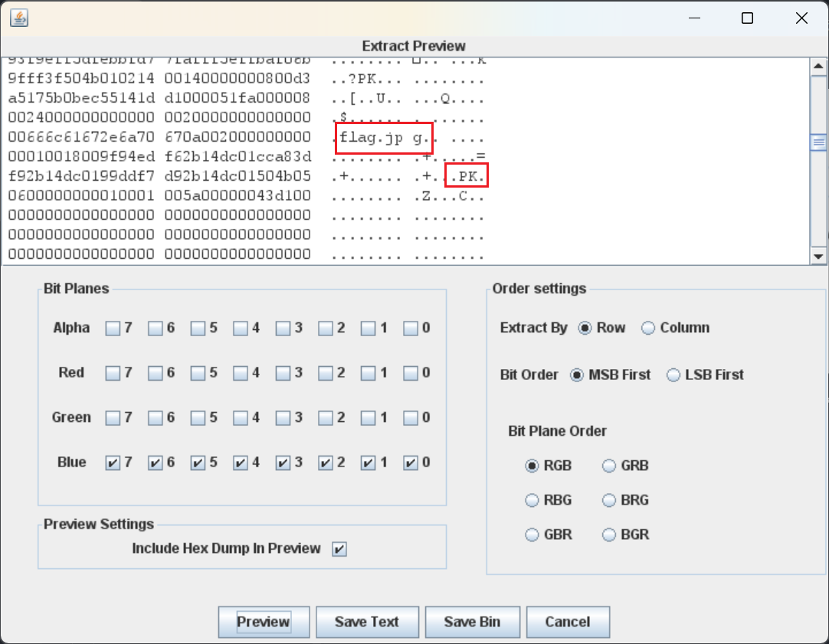Select RBG bit plane order
Image resolution: width=829 pixels, height=644 pixels.
(x=532, y=500)
